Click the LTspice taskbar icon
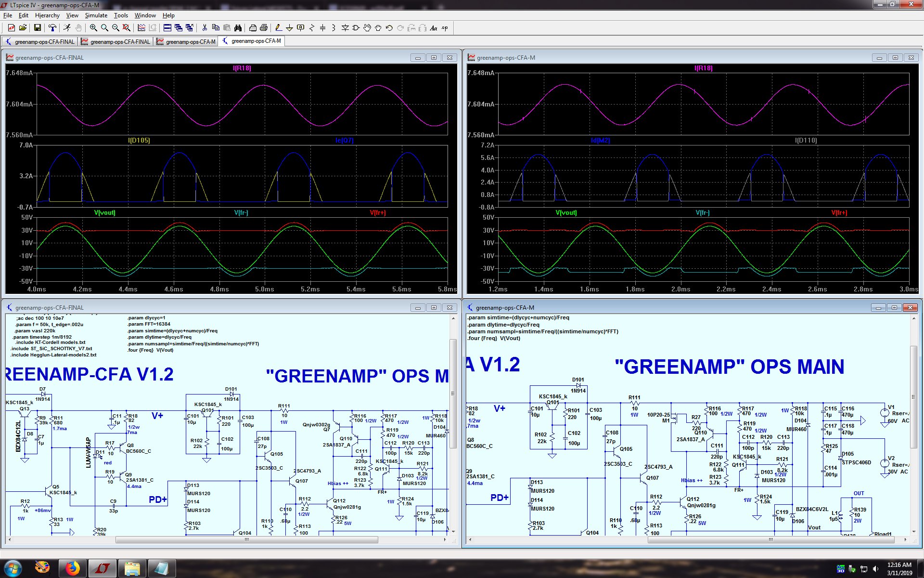Viewport: 924px width, 578px height. [x=103, y=569]
